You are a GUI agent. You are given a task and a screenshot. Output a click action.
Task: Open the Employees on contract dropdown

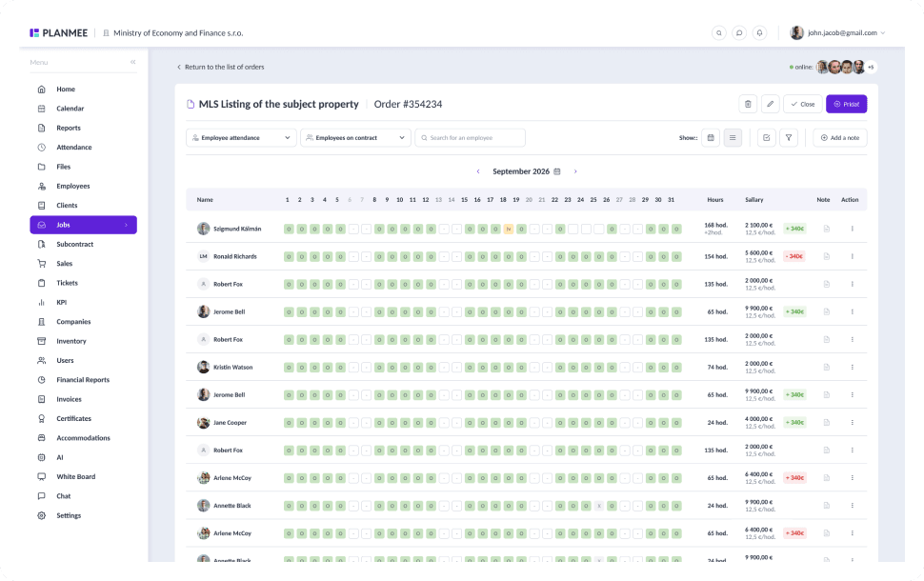tap(355, 138)
